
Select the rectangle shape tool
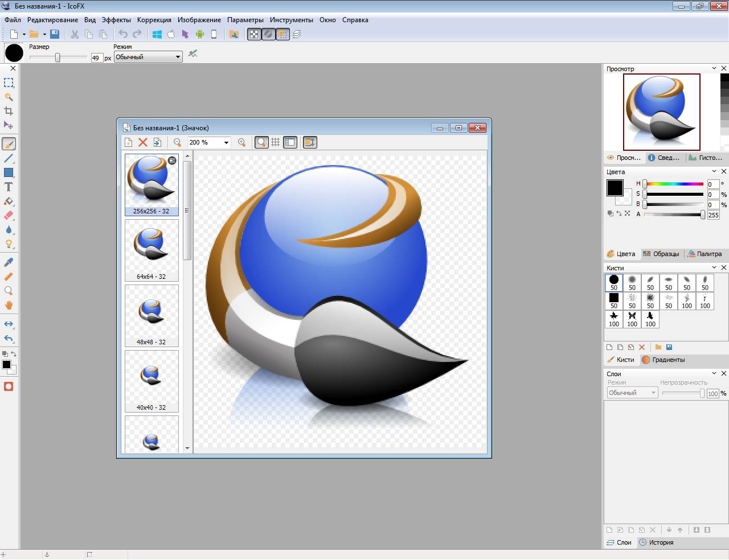pos(9,173)
